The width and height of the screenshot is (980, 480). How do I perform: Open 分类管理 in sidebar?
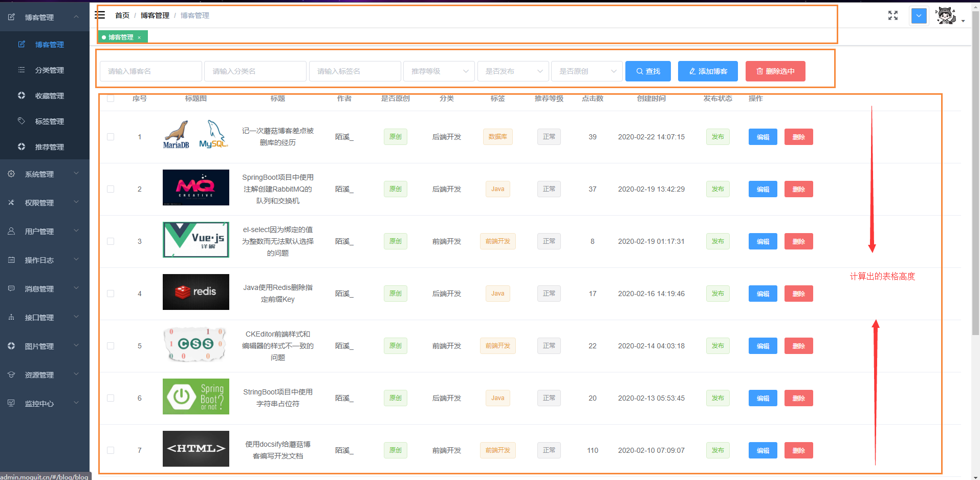(x=49, y=70)
